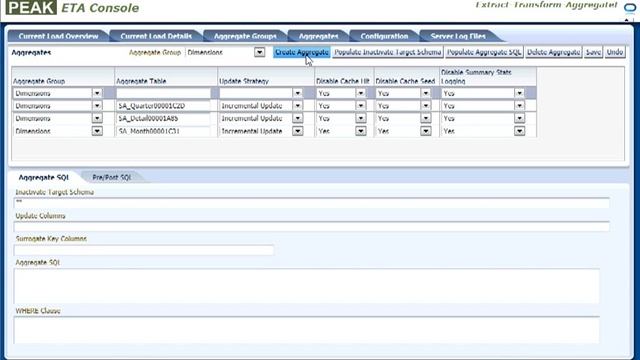The image size is (640, 360).
Task: Expand Aggregate Group dropdown for SA_Quarter00001C2D row
Action: tap(97, 106)
